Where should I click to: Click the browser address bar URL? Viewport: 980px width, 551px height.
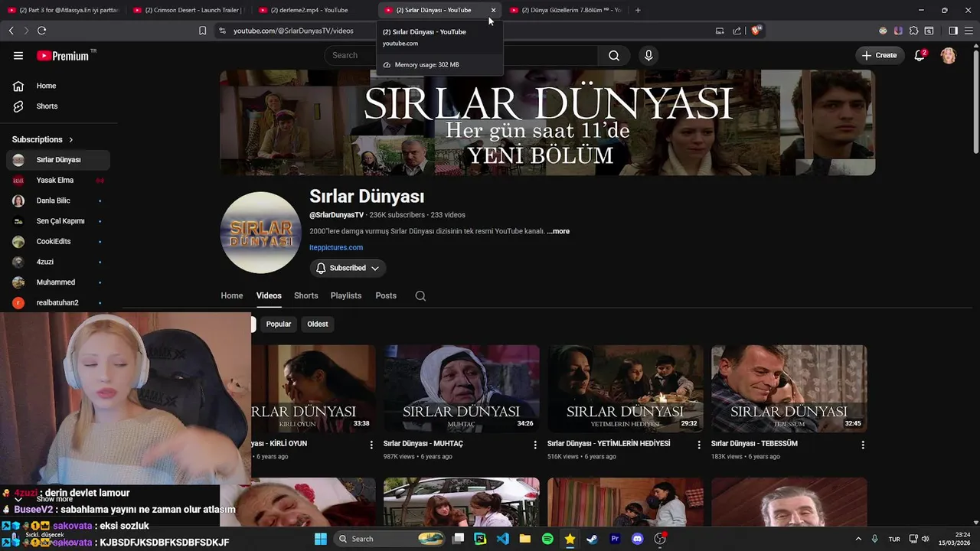(293, 31)
